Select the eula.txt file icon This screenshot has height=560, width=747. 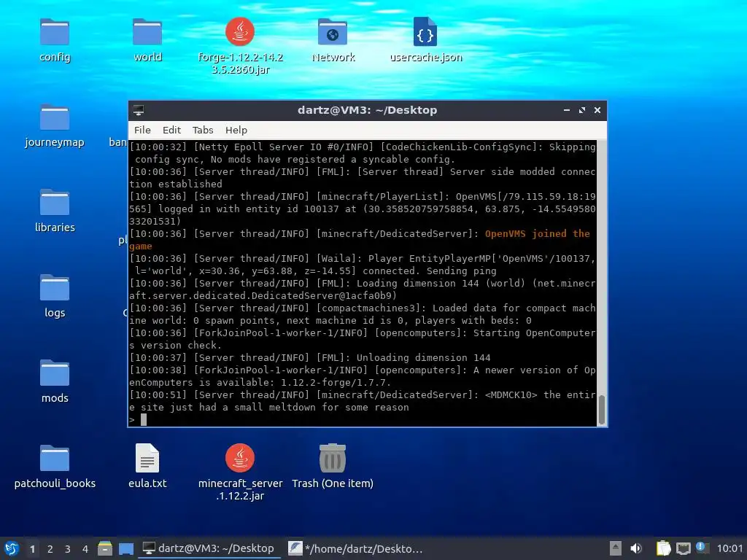point(147,459)
